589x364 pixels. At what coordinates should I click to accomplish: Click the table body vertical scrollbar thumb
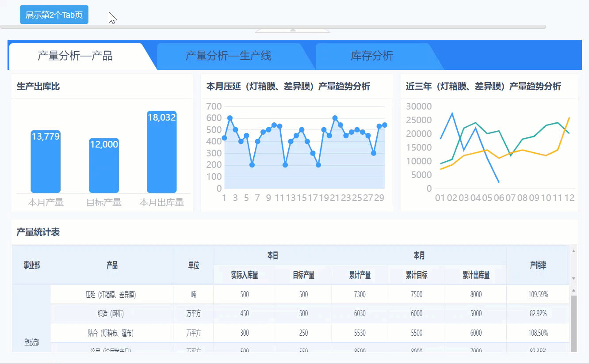(574, 323)
